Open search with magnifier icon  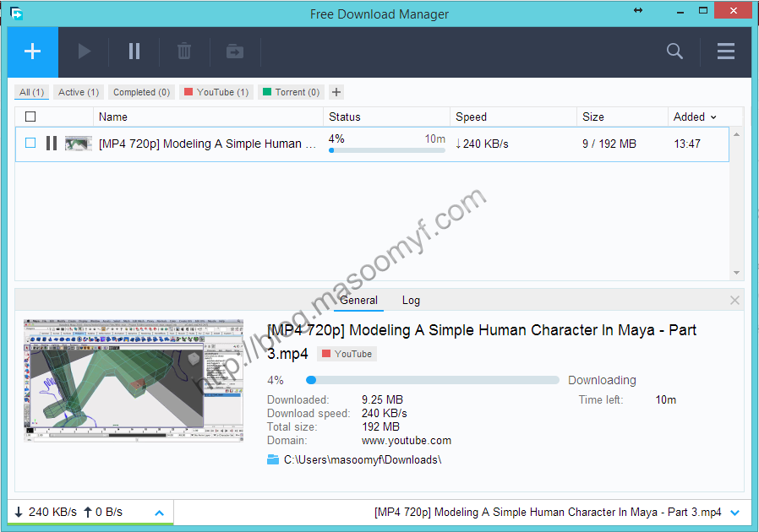(x=674, y=52)
